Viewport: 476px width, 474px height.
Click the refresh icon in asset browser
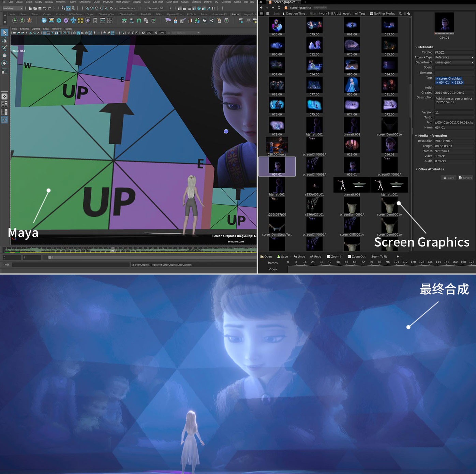click(x=279, y=8)
